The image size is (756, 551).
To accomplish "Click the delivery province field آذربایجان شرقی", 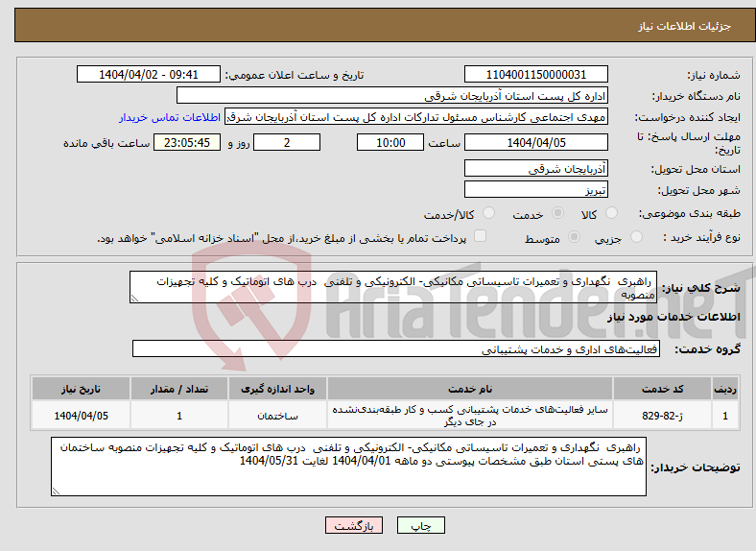I will tap(535, 168).
